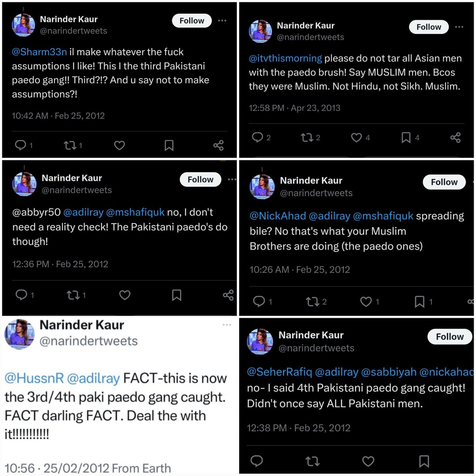Share the 10:42 AM tweet
The width and height of the screenshot is (476, 476).
click(218, 145)
